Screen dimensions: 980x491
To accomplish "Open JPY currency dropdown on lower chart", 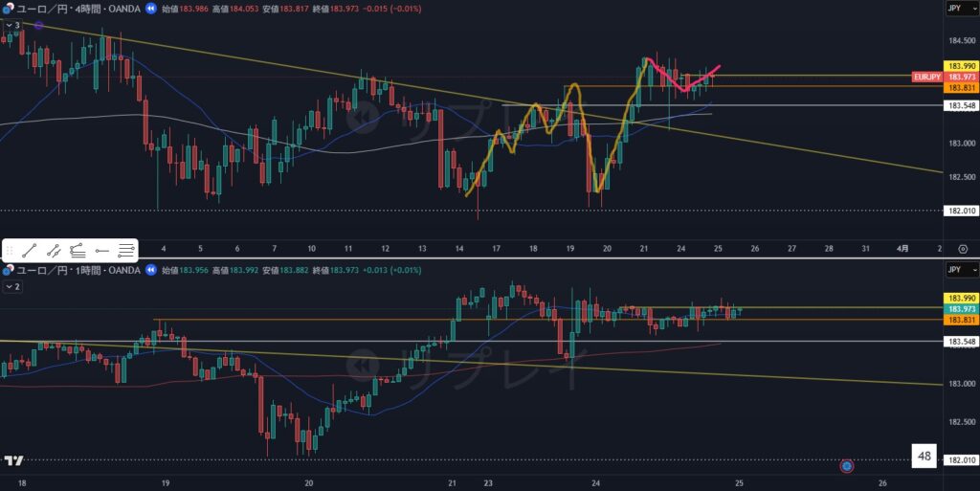I will click(957, 272).
